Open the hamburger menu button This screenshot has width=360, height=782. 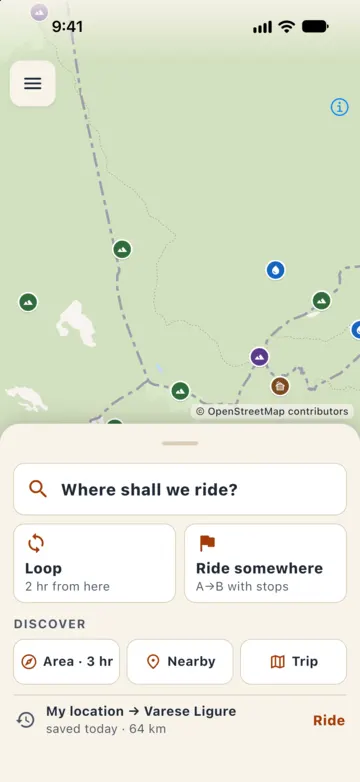32,83
